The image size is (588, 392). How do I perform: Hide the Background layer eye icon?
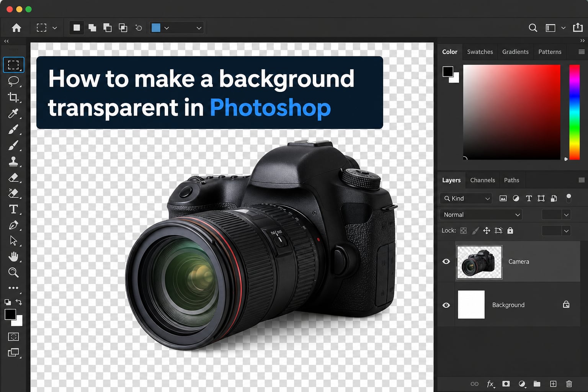point(446,305)
